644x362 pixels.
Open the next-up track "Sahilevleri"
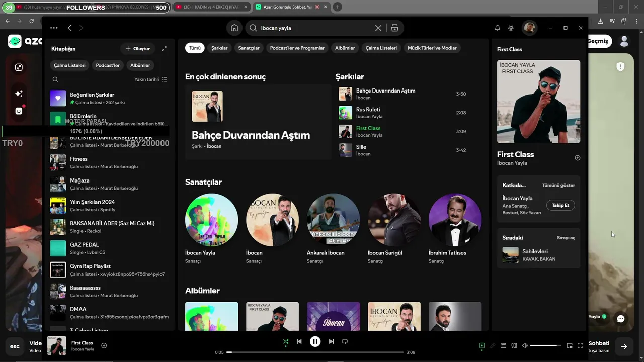point(538,255)
